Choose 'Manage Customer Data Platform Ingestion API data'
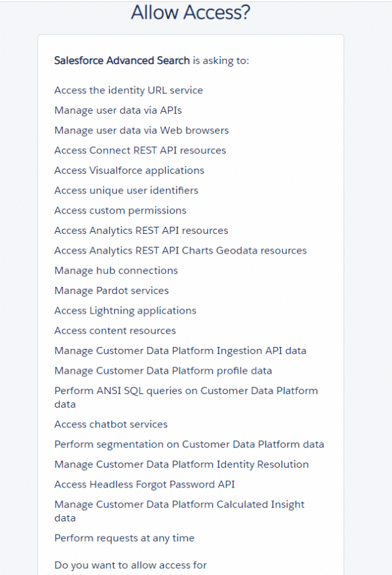 [180, 351]
